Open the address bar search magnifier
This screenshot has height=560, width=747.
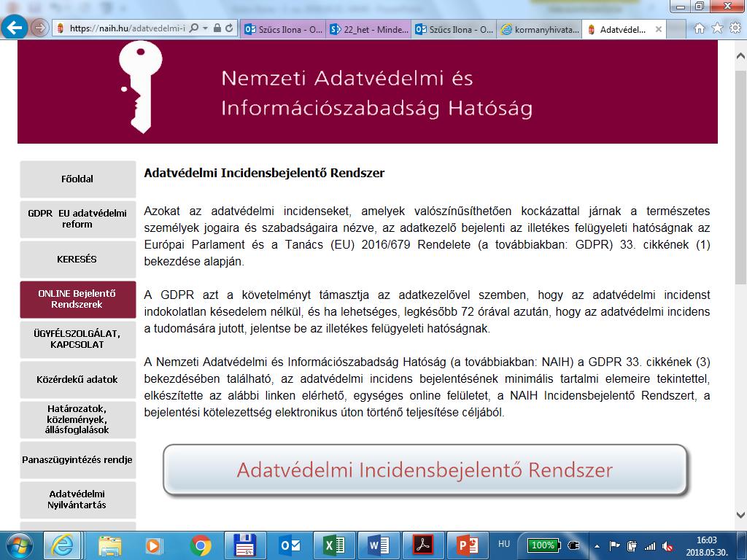(x=193, y=28)
